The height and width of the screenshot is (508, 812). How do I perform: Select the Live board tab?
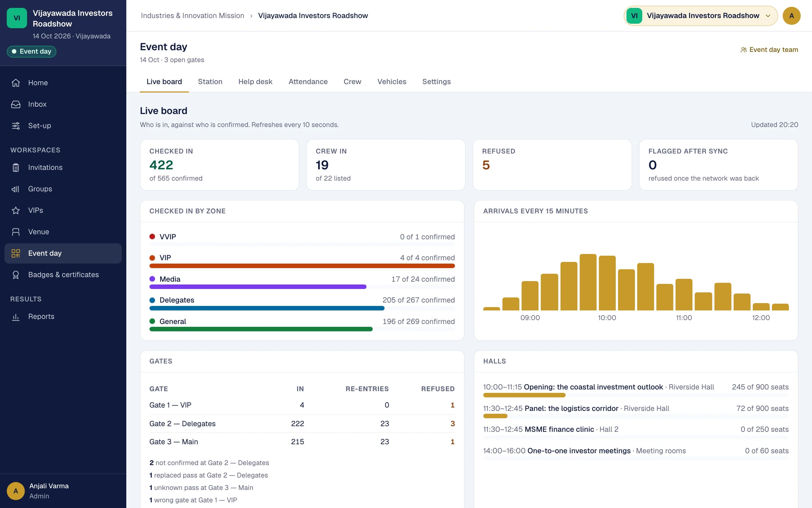(x=164, y=82)
